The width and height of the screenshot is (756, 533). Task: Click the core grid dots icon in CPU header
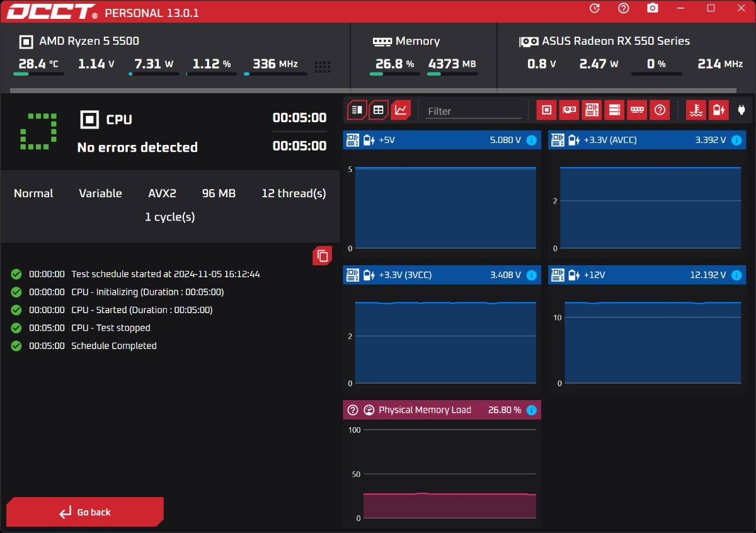pos(323,66)
